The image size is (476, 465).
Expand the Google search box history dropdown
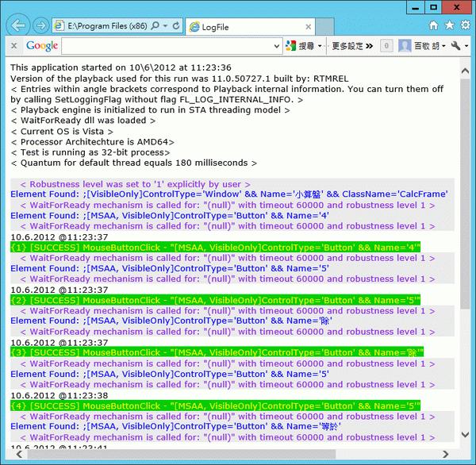pyautogui.click(x=277, y=46)
